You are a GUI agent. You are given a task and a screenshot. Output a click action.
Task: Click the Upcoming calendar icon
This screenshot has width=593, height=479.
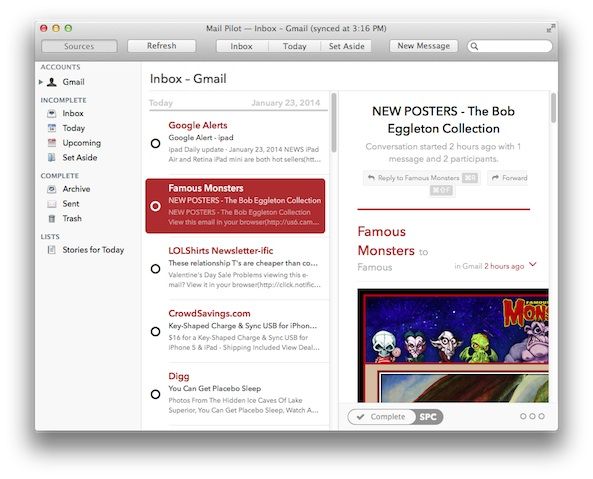pyautogui.click(x=52, y=143)
